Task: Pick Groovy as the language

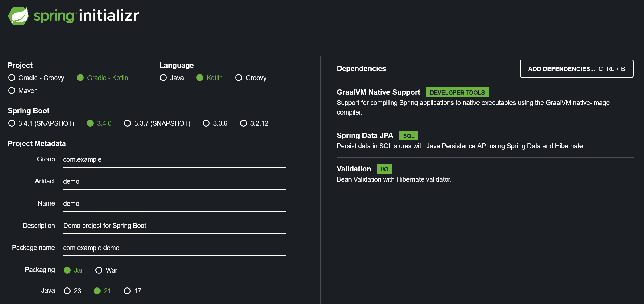Action: [251, 78]
